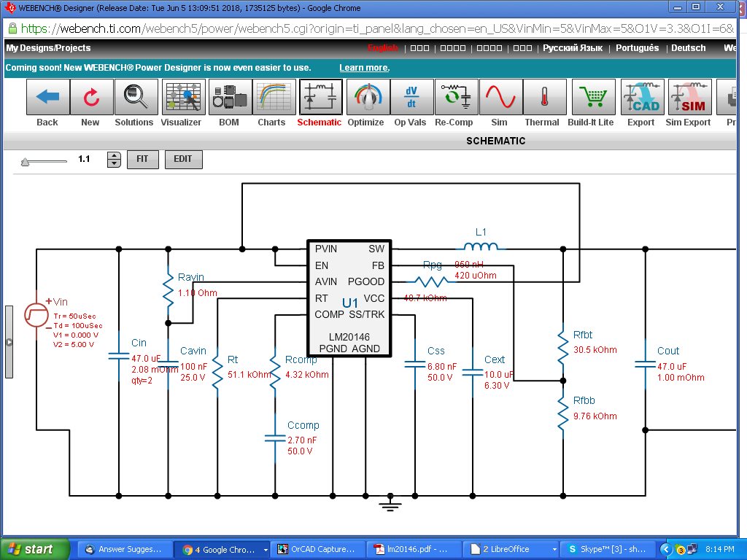Switch to OrCAD Capture taskbar item

coord(320,549)
